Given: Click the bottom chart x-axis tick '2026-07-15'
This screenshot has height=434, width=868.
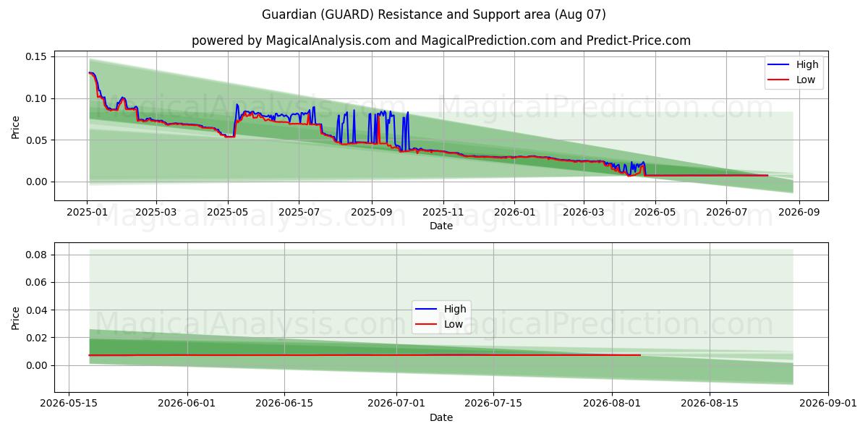Looking at the screenshot, I should (x=494, y=404).
